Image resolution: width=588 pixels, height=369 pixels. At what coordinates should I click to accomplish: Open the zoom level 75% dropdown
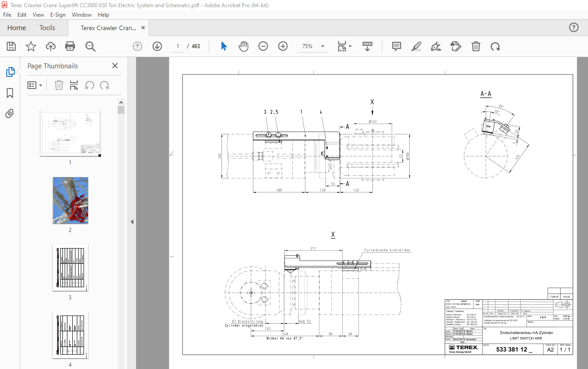coord(323,46)
